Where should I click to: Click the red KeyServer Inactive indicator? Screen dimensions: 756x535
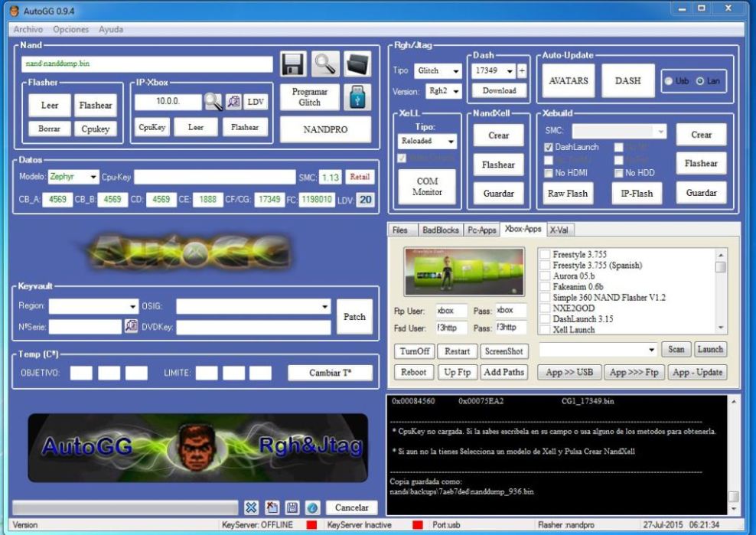tap(418, 525)
